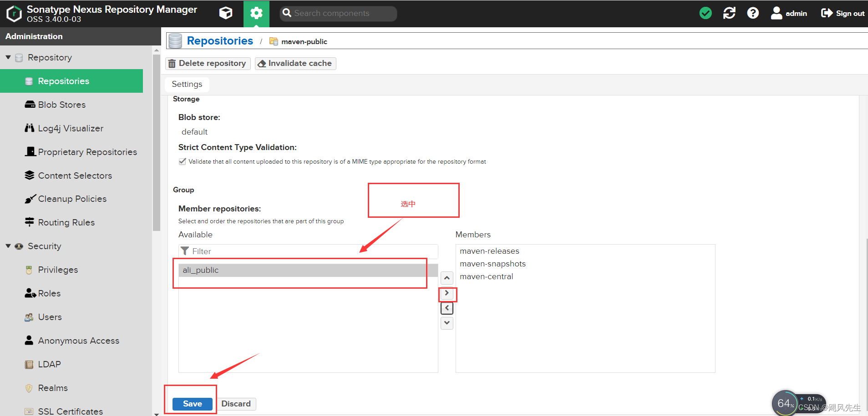Click Delete repository button
Viewport: 868px width, 416px height.
208,63
